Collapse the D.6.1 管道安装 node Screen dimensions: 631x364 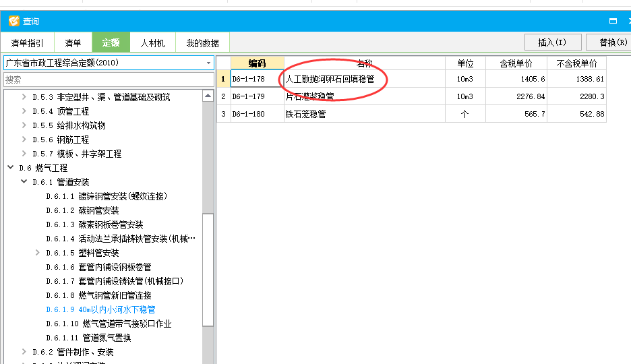[24, 181]
